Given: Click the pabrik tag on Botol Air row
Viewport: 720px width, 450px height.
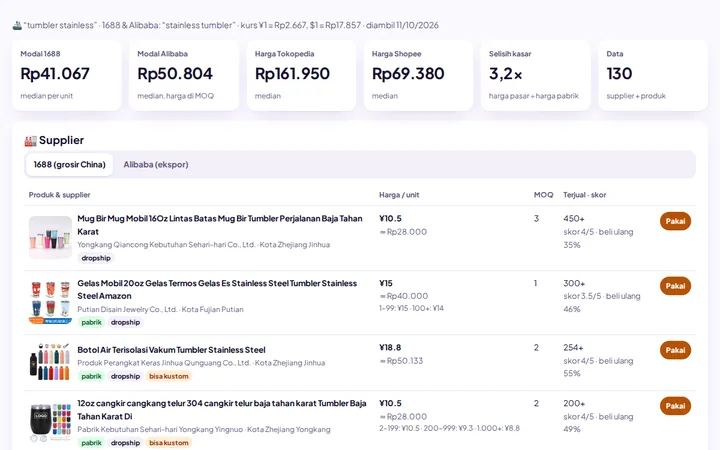Looking at the screenshot, I should coord(91,376).
